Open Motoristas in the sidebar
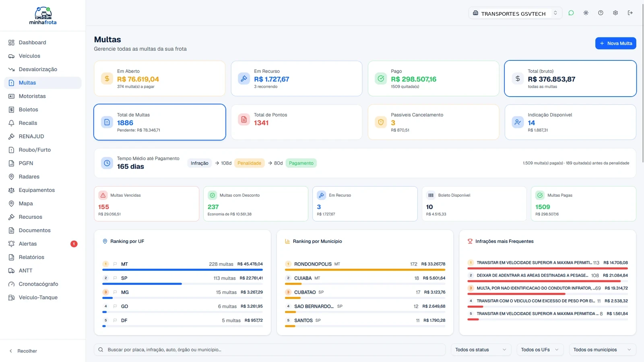This screenshot has width=644, height=362. click(43, 96)
